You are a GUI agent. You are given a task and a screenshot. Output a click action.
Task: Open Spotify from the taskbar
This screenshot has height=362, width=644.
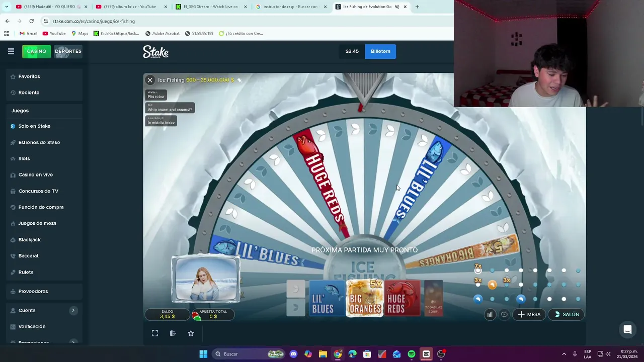tap(412, 354)
